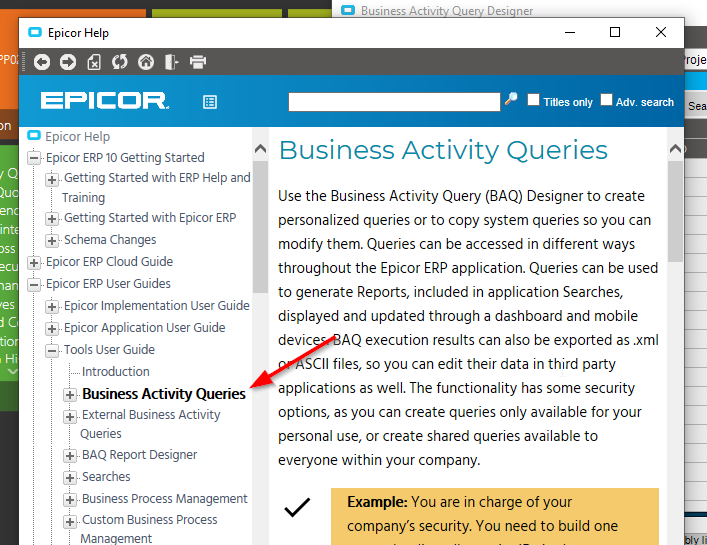Open the help Home page icon
707x545 pixels.
[146, 62]
